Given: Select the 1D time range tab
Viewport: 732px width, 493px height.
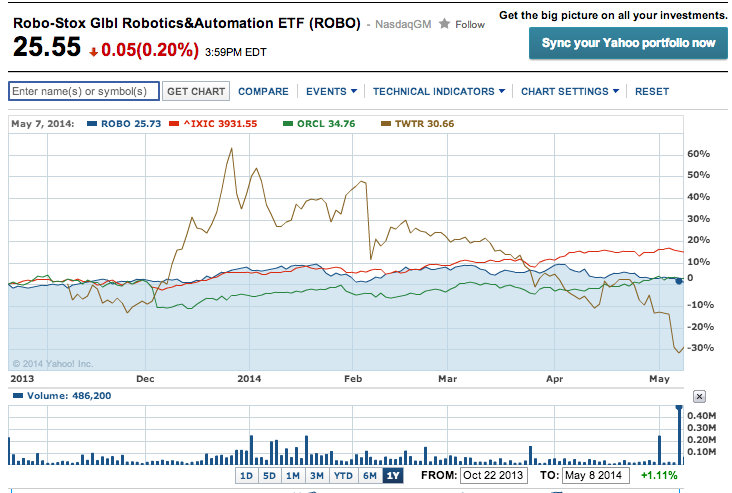Looking at the screenshot, I should coord(246,476).
